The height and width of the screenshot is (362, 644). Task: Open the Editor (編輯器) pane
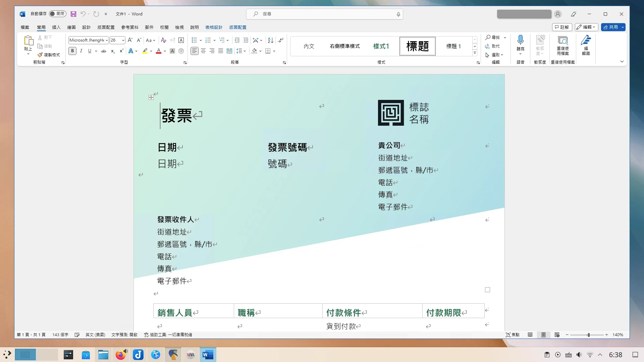[586, 45]
